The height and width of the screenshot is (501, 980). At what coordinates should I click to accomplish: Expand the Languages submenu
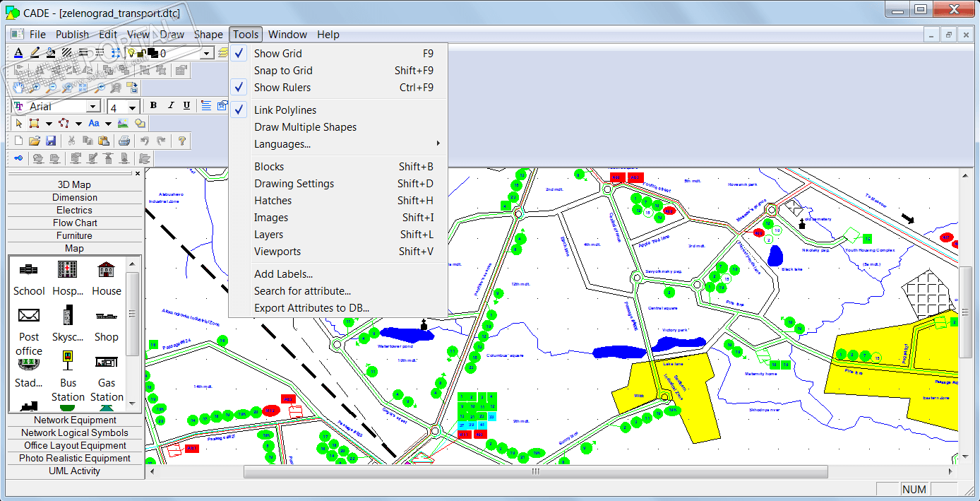click(x=338, y=144)
